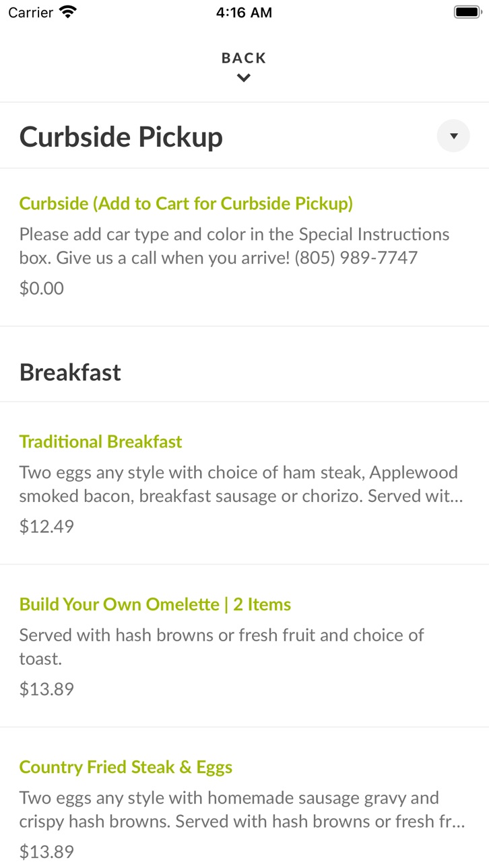Viewport: 489px width, 868px height.
Task: Open the Traditional Breakfast item
Action: pos(101,441)
